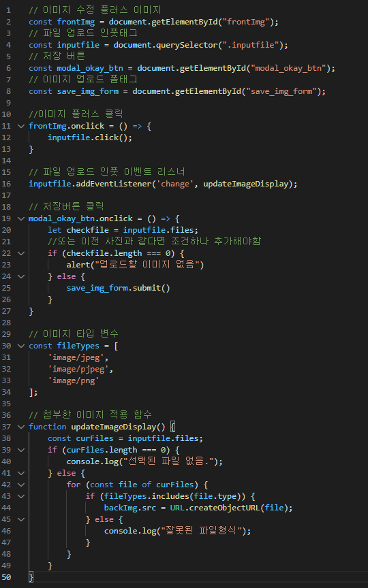Collapse the fileTypes.includes if block on line 43

pos(21,497)
